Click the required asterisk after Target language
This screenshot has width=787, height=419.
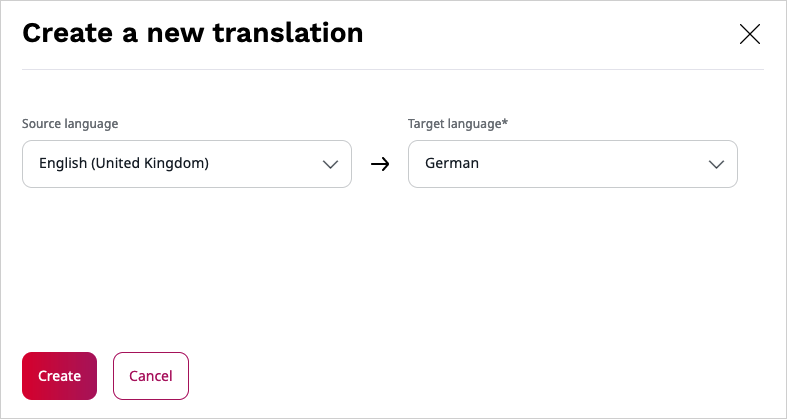pos(506,123)
